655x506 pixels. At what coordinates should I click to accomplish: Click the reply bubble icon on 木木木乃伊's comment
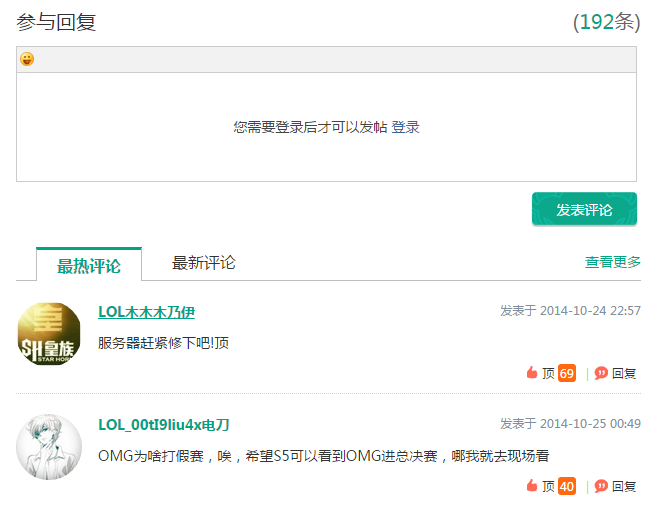(601, 373)
